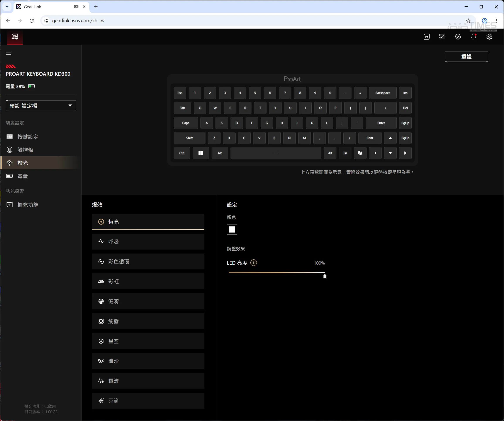Click the Caps key on preview
The width and height of the screenshot is (504, 421).
click(x=185, y=123)
